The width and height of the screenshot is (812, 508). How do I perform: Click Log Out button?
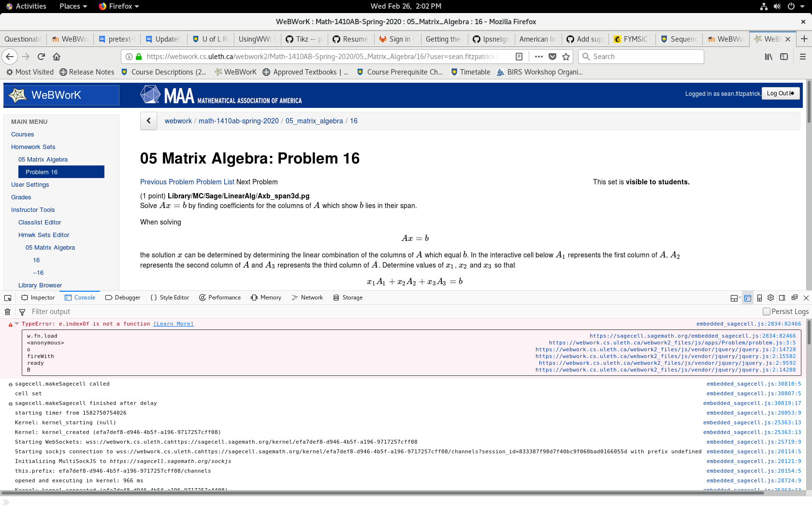[781, 93]
